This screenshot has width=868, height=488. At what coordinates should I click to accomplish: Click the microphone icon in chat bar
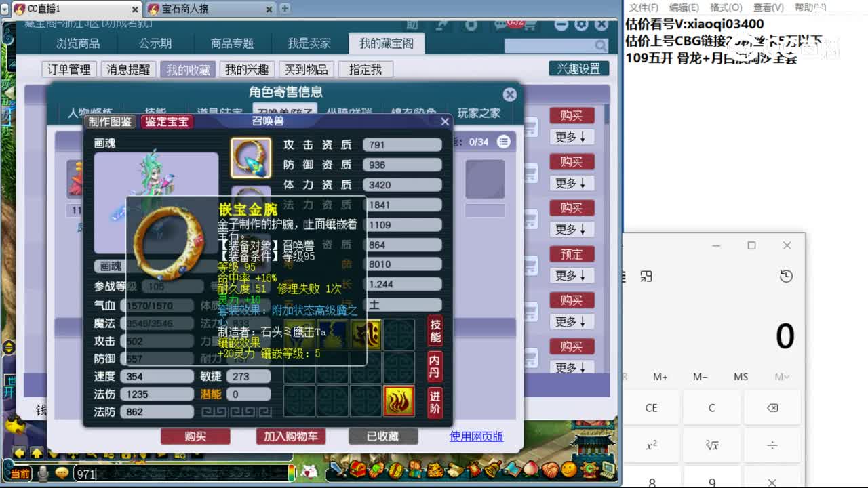pyautogui.click(x=43, y=473)
